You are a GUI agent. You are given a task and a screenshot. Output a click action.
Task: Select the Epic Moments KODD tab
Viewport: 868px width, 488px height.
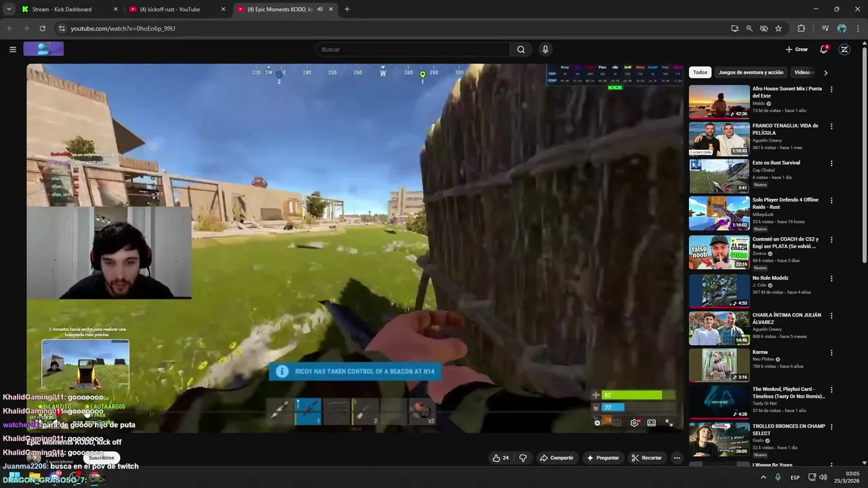click(278, 9)
